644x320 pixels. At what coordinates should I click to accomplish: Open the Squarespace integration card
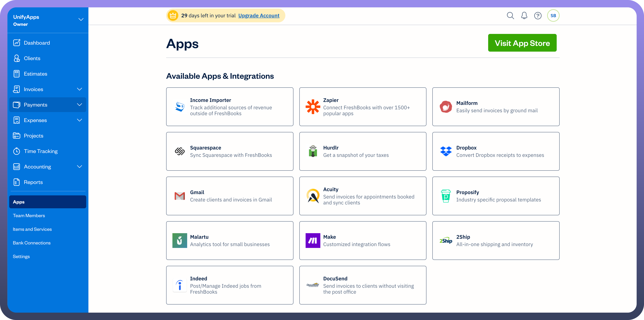230,151
